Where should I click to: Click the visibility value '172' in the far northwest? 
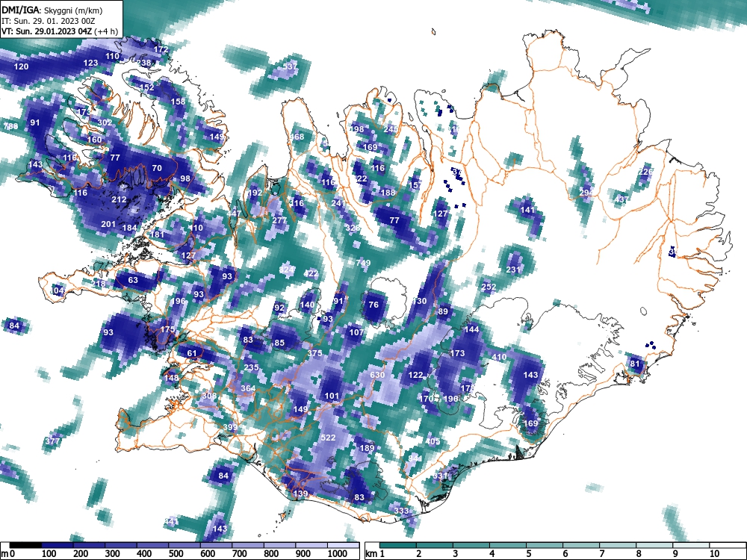click(x=161, y=49)
